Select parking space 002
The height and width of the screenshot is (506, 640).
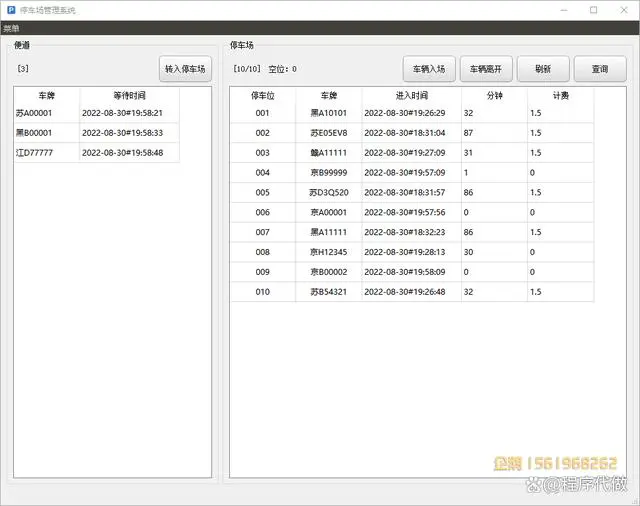point(262,133)
